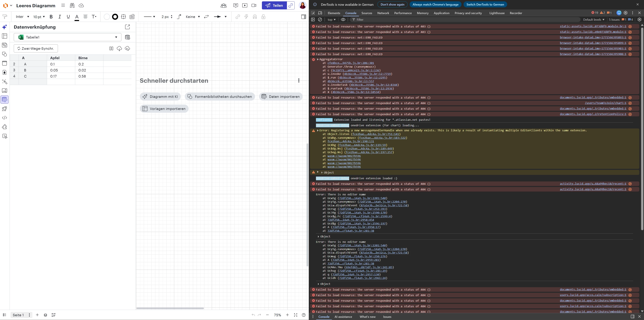This screenshot has height=320, width=644.
Task: Expand the Default levels dropdown in console
Action: coord(593,20)
